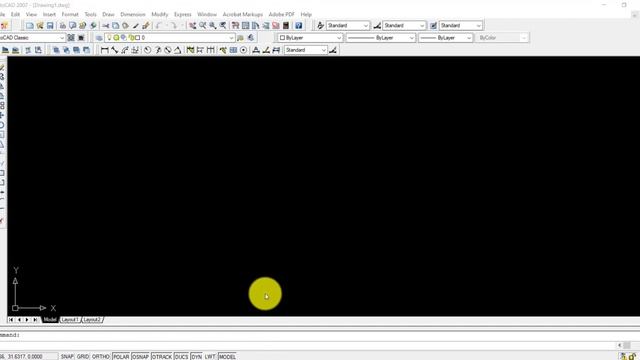Open the Adobe PDF menu
640x360 pixels.
pos(281,14)
